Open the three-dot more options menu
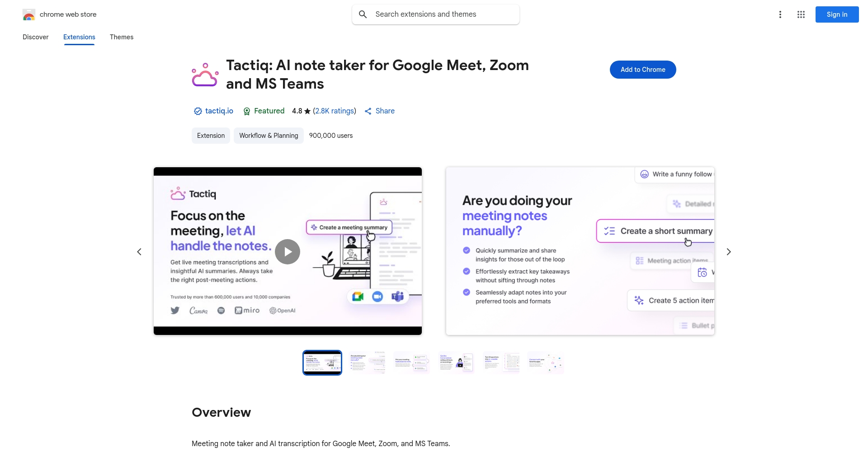Viewport: 868px width, 452px height. pos(780,14)
